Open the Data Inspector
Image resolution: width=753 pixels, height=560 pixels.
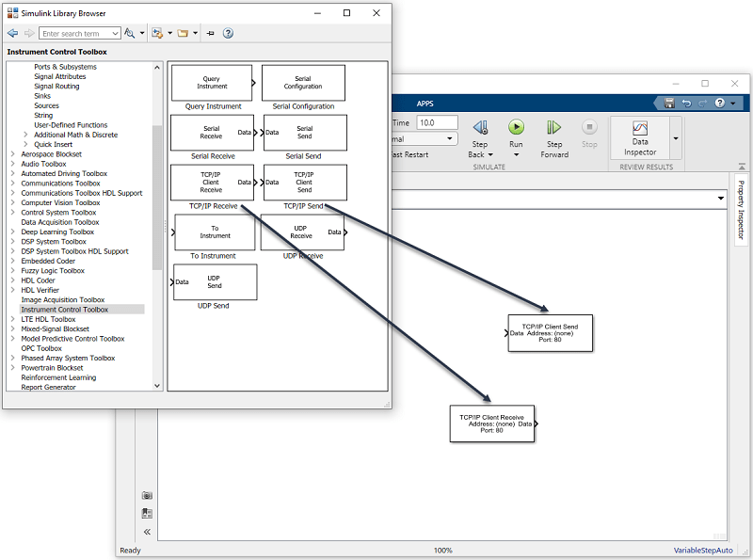tap(640, 137)
